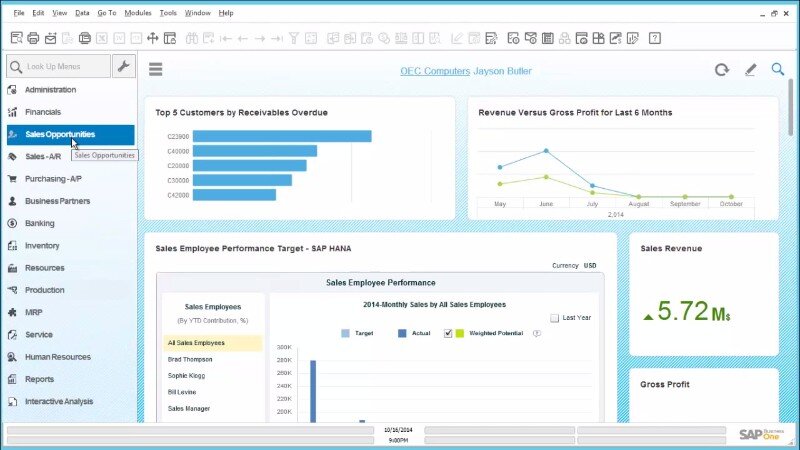
Task: Enable the Last Year checkbox
Action: coord(555,318)
